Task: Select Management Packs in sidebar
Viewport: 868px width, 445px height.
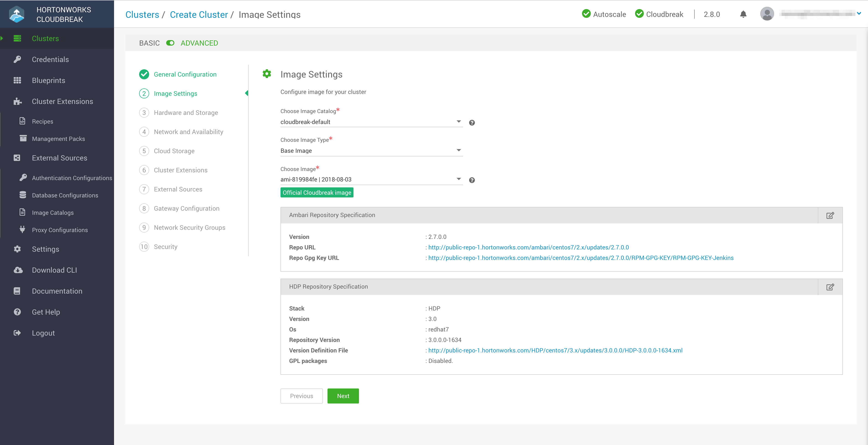Action: click(58, 138)
